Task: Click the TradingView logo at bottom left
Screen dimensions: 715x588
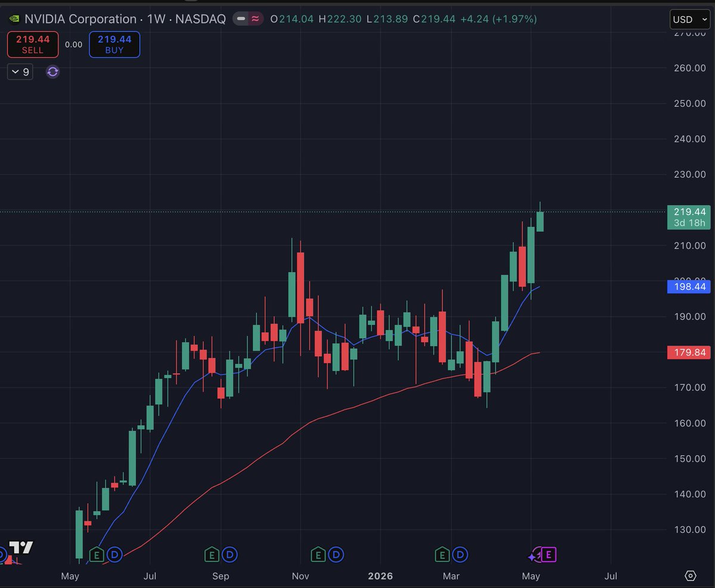Action: [x=21, y=547]
